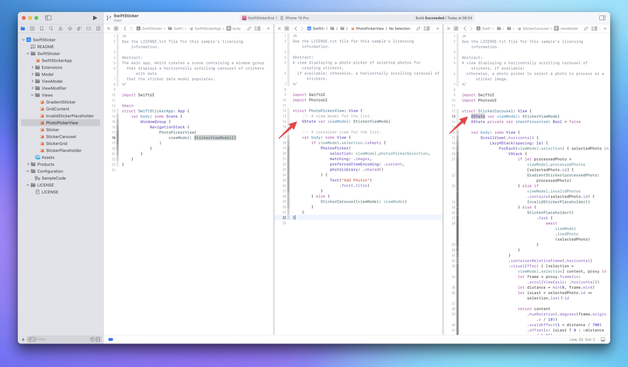Expand the Products folder
628x367 pixels.
28,164
